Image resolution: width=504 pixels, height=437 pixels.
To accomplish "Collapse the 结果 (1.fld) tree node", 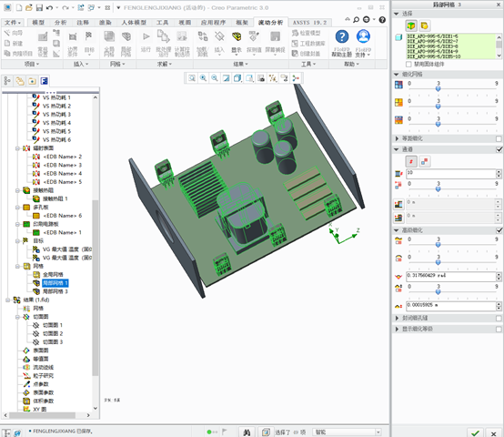I will click(7, 300).
